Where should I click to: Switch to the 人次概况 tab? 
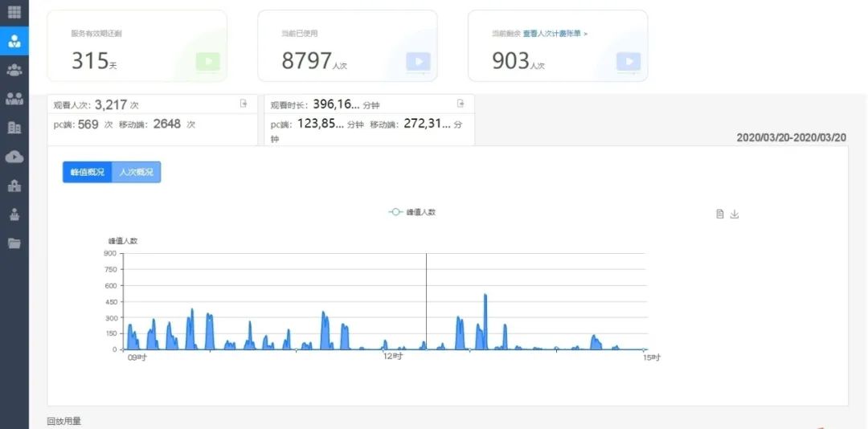point(136,172)
